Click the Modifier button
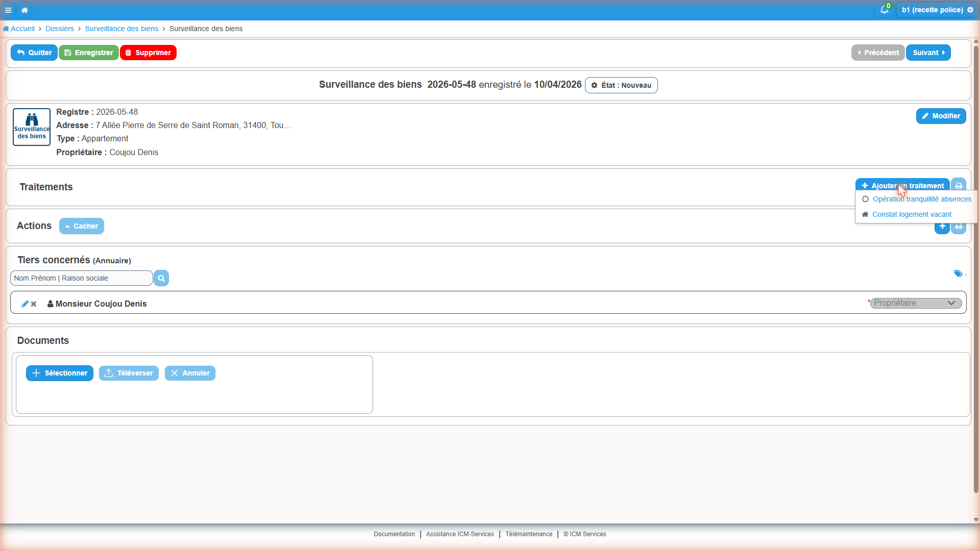980x551 pixels. tap(941, 116)
